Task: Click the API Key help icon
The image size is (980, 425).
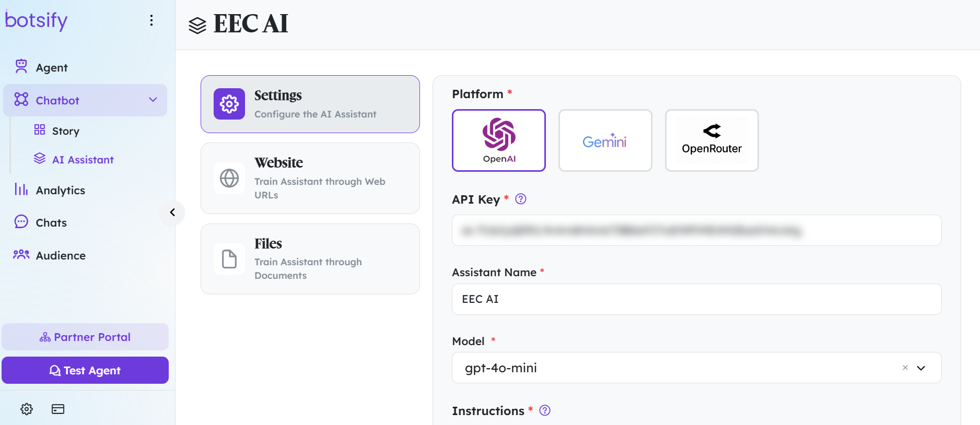Action: pyautogui.click(x=521, y=199)
